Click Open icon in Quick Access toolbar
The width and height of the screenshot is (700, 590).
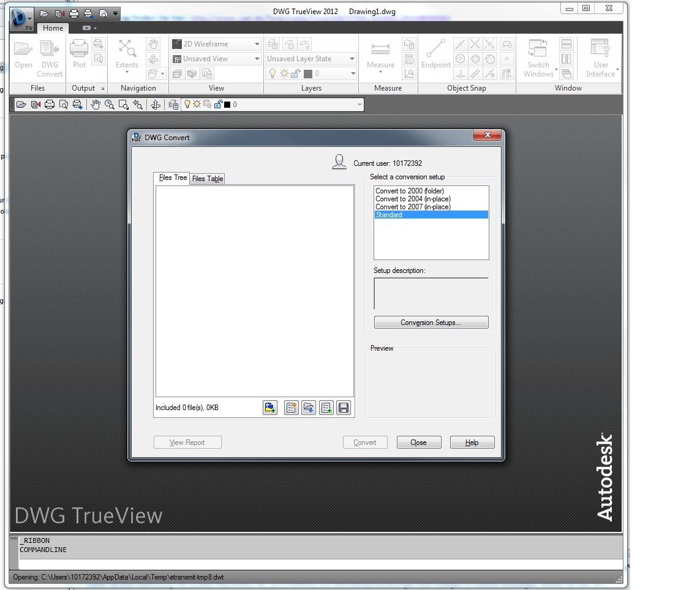coord(44,13)
